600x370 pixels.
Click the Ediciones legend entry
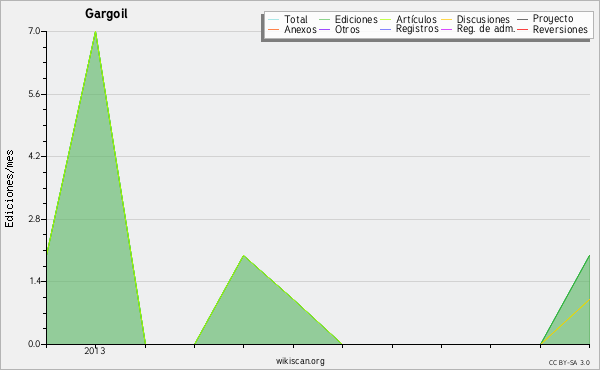(348, 19)
